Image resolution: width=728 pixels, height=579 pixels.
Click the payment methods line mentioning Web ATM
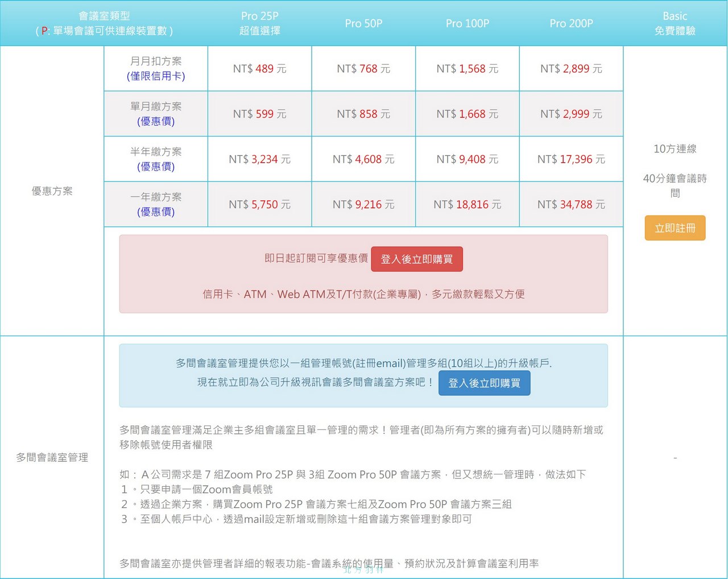363,294
